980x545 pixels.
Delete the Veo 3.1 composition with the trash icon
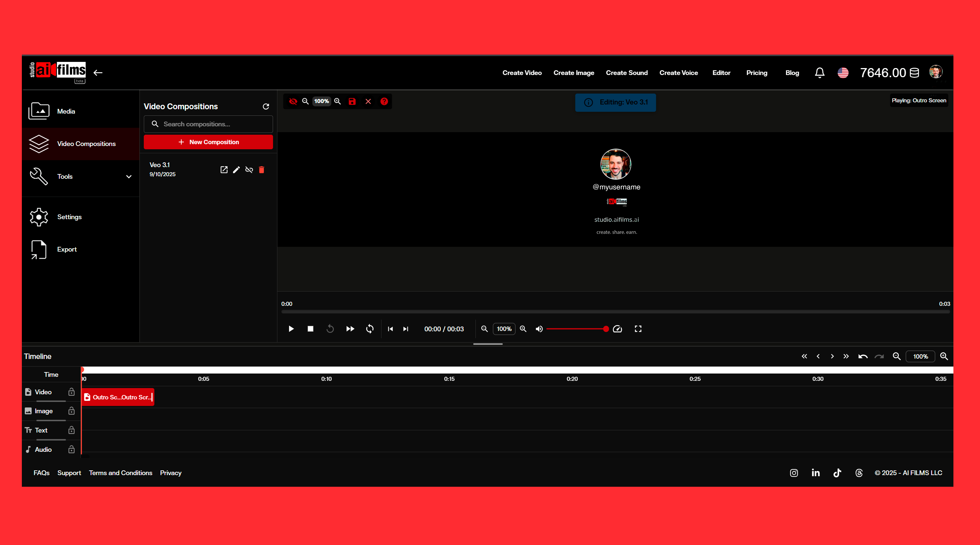click(262, 170)
